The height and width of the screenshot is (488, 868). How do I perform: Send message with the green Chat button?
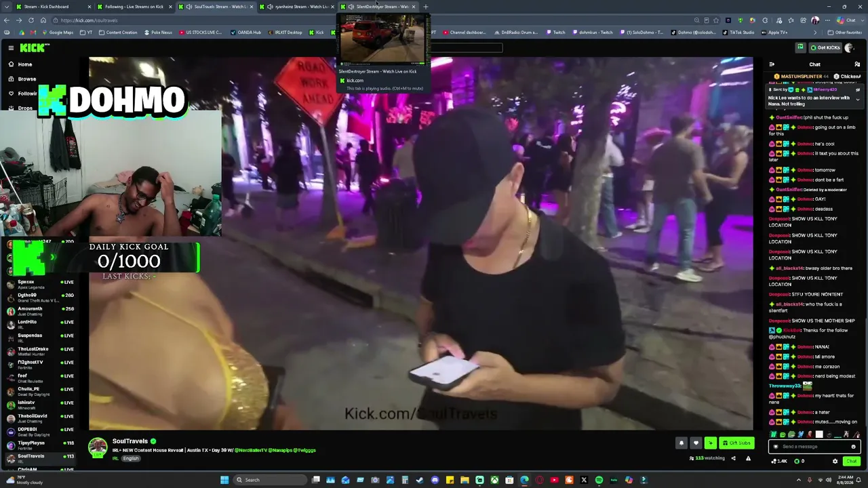(851, 461)
